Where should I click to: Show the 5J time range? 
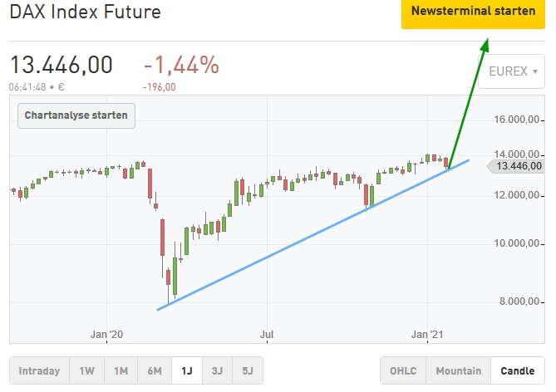click(248, 371)
